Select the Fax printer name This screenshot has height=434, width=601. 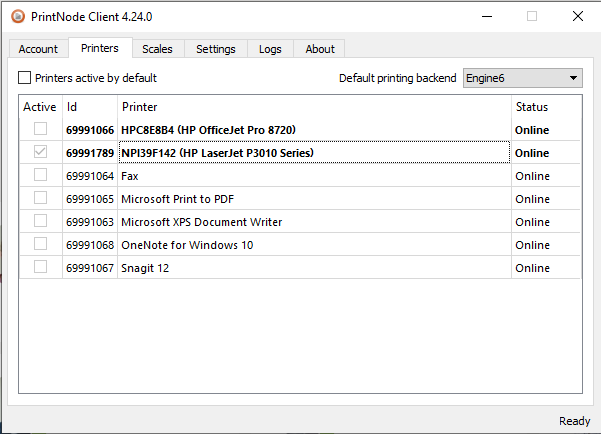coord(130,176)
